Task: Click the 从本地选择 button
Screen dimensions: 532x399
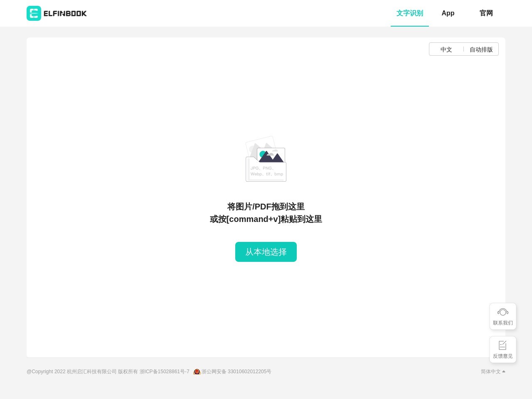Action: (x=266, y=252)
